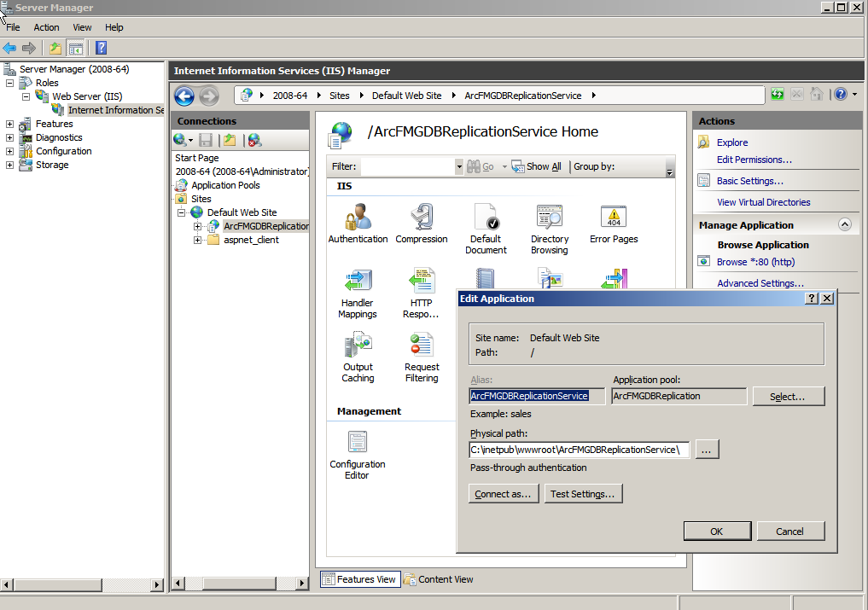Click inside the Physical path field

pyautogui.click(x=577, y=449)
